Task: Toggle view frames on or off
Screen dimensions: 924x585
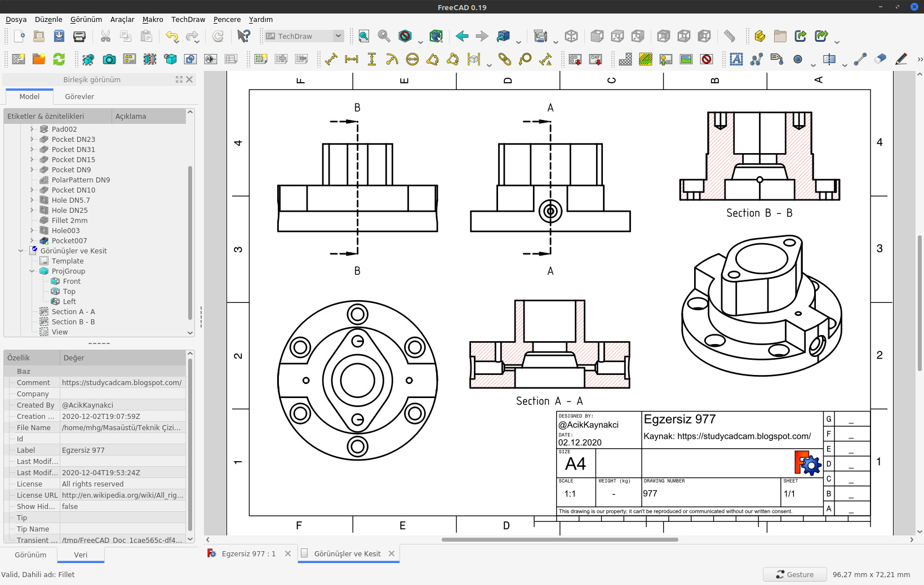Action: click(x=707, y=59)
